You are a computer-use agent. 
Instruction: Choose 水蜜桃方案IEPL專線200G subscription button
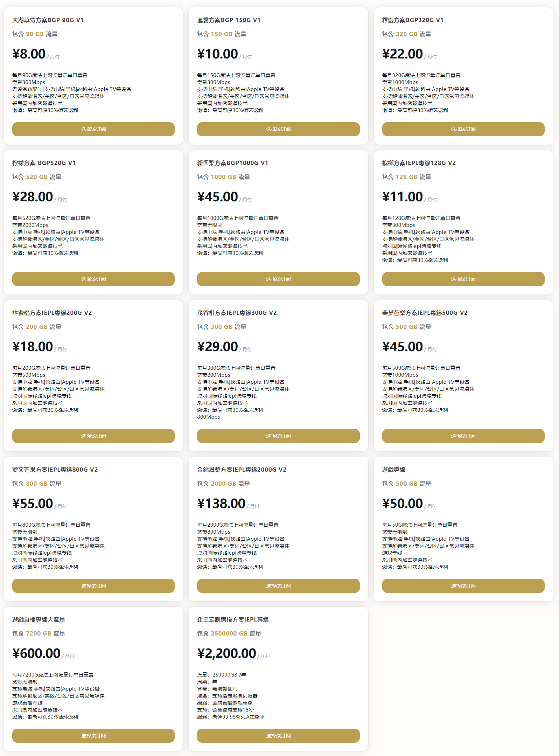[x=93, y=436]
